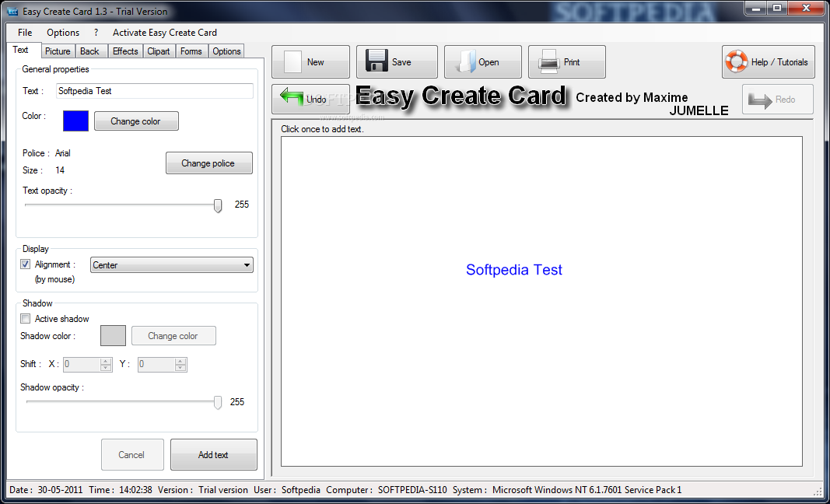The height and width of the screenshot is (504, 830).
Task: Open the Alignment dropdown set to Center
Action: [171, 264]
